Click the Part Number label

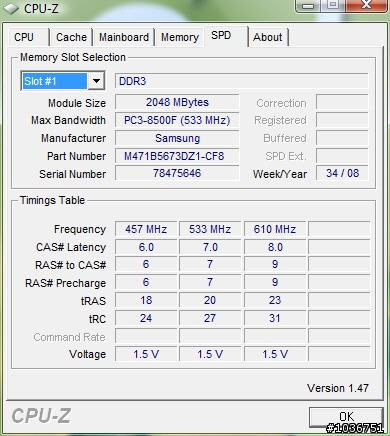pos(76,156)
